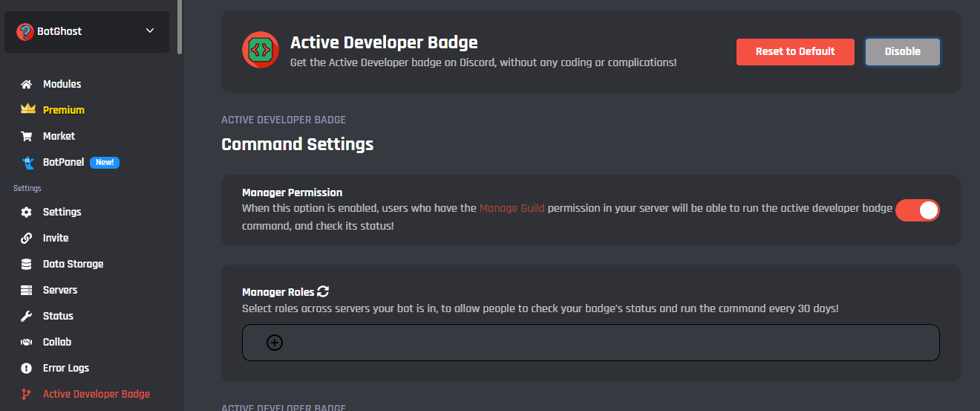Open the Error Logs page
This screenshot has height=411, width=980.
coord(65,368)
